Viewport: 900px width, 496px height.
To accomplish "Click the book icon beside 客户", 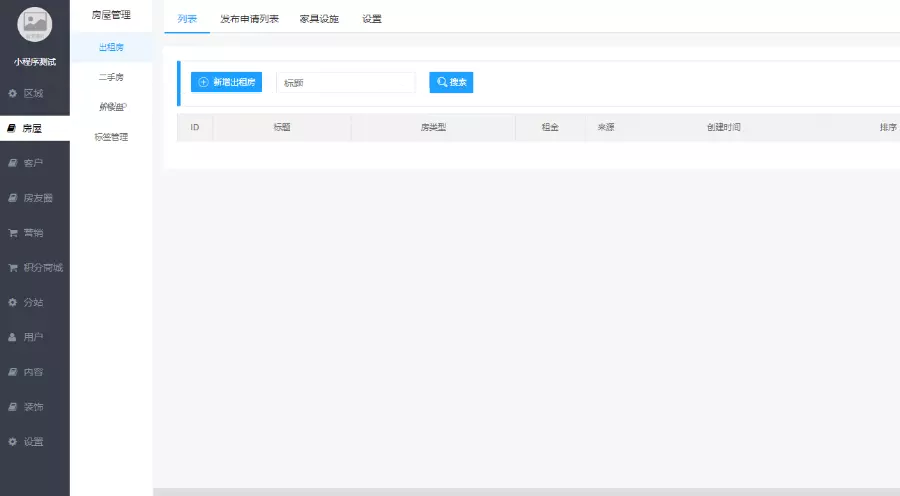I will 12,163.
